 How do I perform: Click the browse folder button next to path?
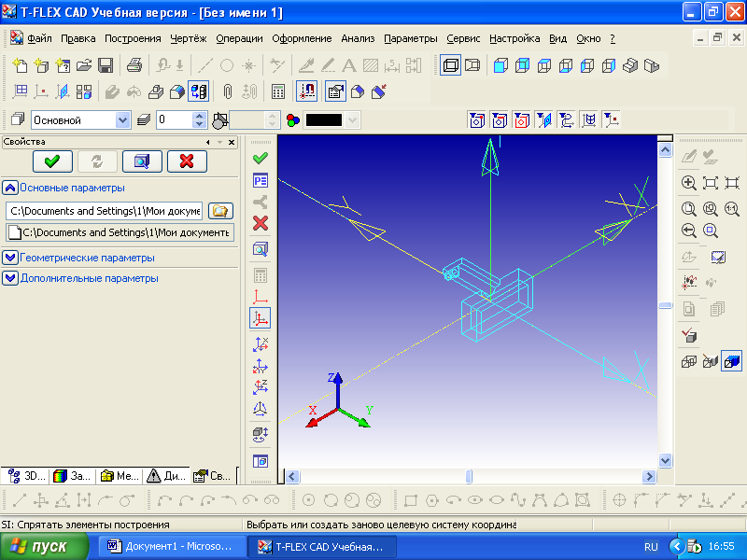click(220, 211)
